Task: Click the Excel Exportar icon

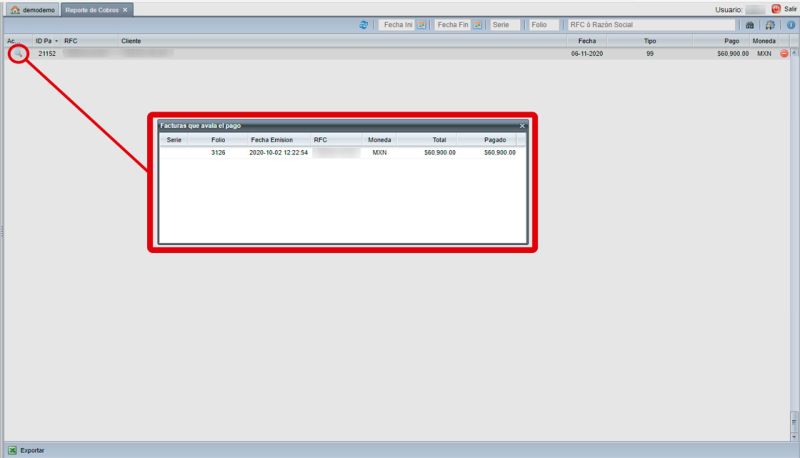Action: point(13,450)
